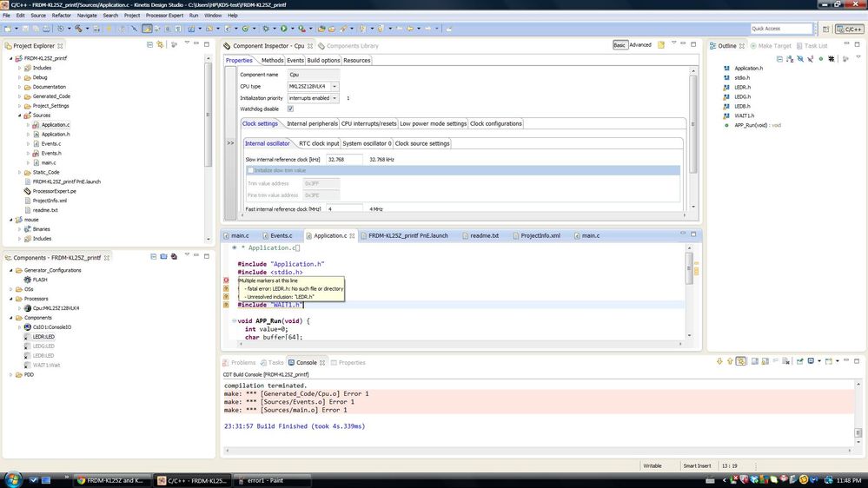This screenshot has height=488, width=868.
Task: Open Clock configurations tab
Action: 496,123
